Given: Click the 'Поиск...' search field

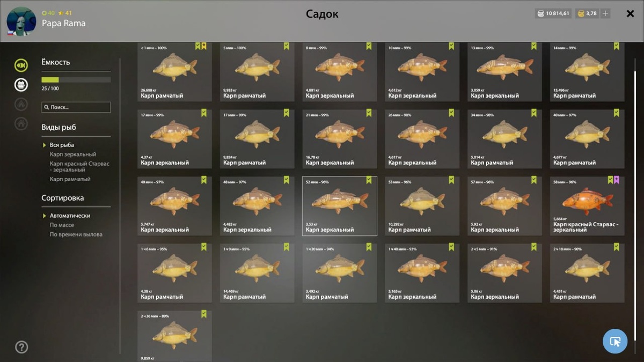Looking at the screenshot, I should coord(76,107).
